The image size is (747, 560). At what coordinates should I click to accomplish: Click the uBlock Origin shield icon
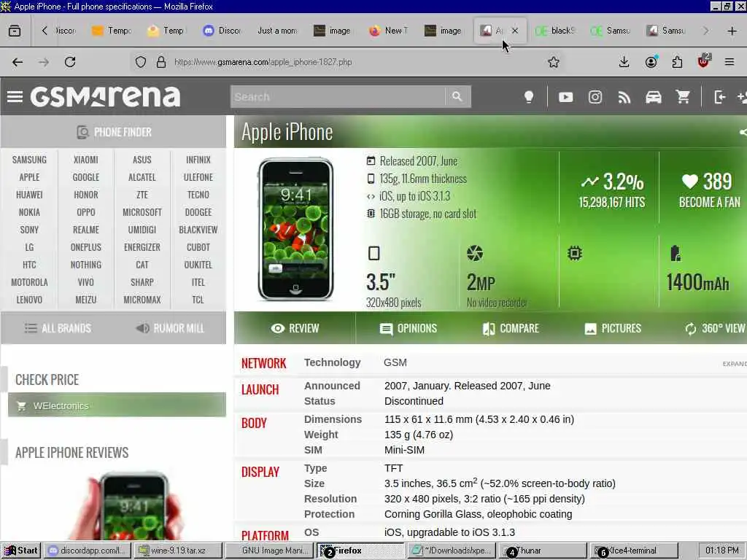pyautogui.click(x=704, y=61)
